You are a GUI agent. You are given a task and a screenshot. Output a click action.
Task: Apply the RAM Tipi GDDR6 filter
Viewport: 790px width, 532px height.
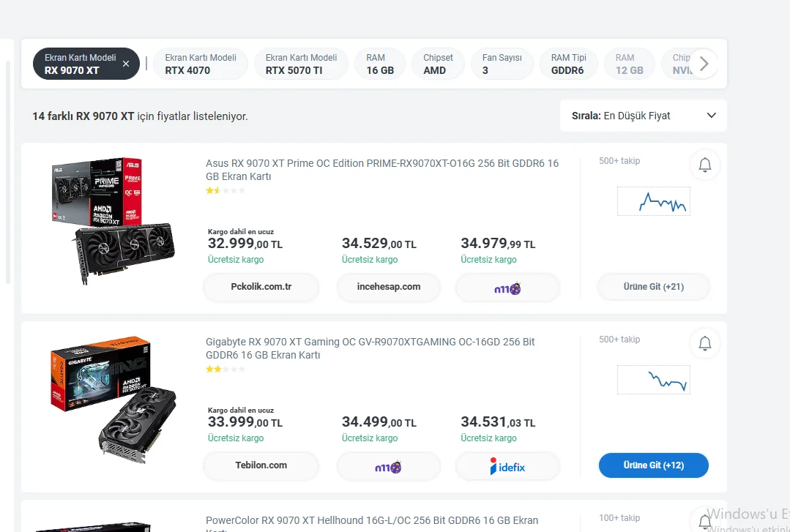pos(567,64)
